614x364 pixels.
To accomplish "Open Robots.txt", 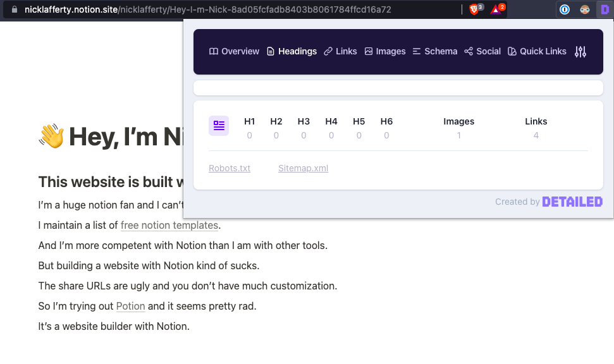I will [x=229, y=168].
